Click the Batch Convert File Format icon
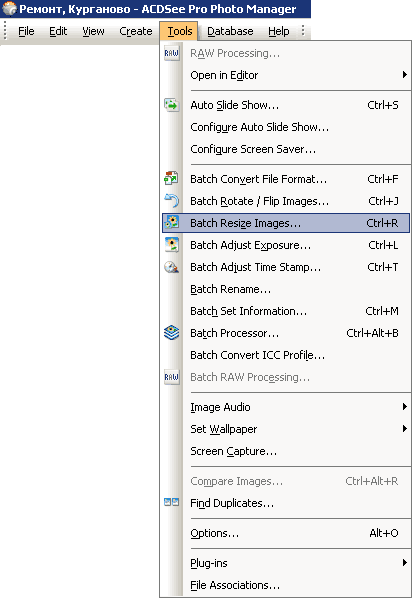 [x=172, y=178]
